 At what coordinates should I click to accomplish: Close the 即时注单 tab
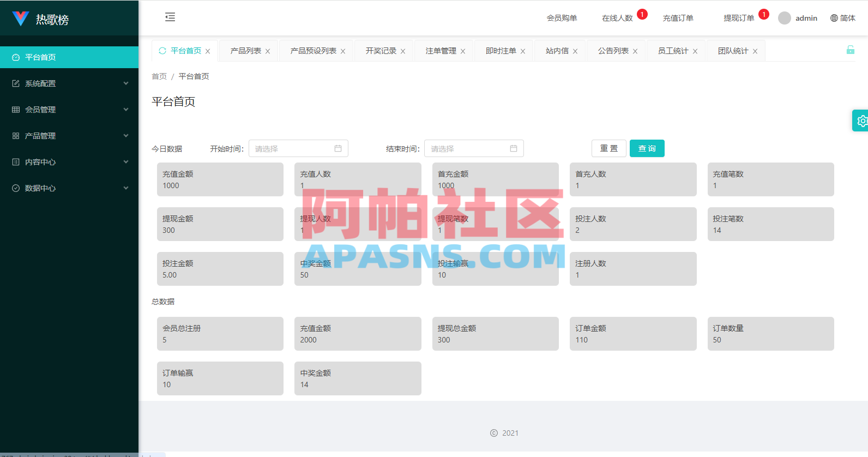click(523, 51)
